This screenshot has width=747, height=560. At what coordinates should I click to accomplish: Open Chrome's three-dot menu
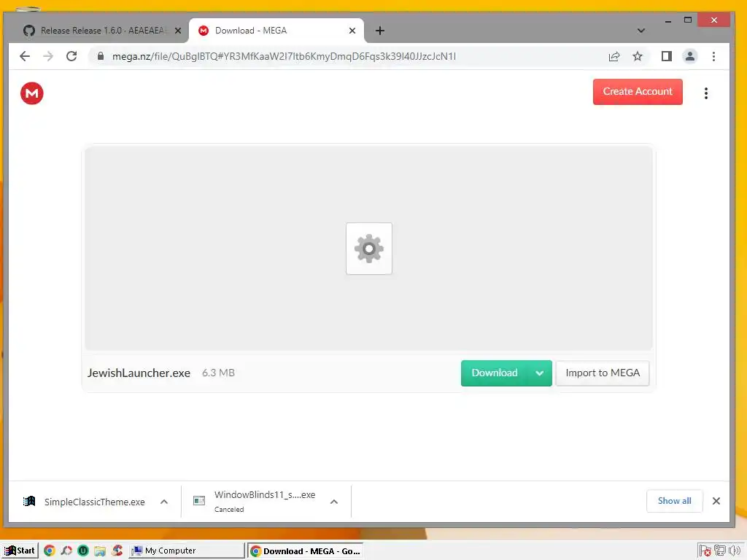click(x=713, y=57)
